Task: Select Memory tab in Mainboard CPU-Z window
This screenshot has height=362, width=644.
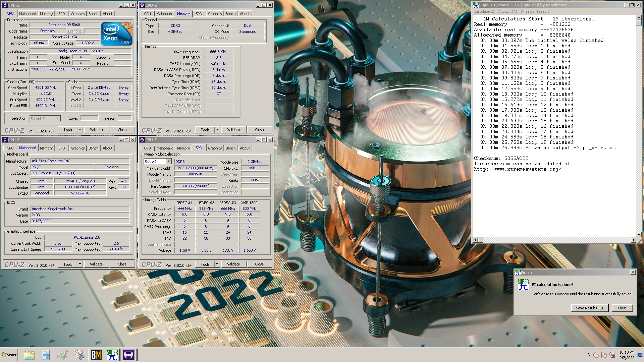Action: tap(46, 148)
